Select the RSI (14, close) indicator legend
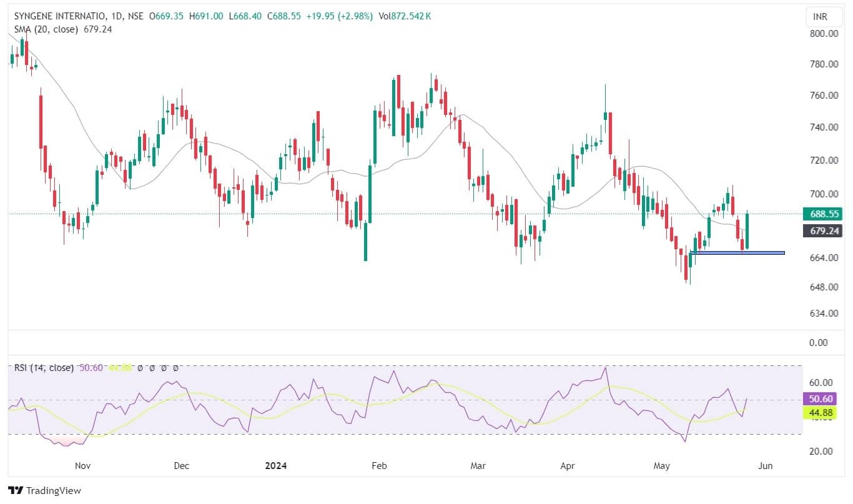This screenshot has width=853, height=504. coord(44,368)
